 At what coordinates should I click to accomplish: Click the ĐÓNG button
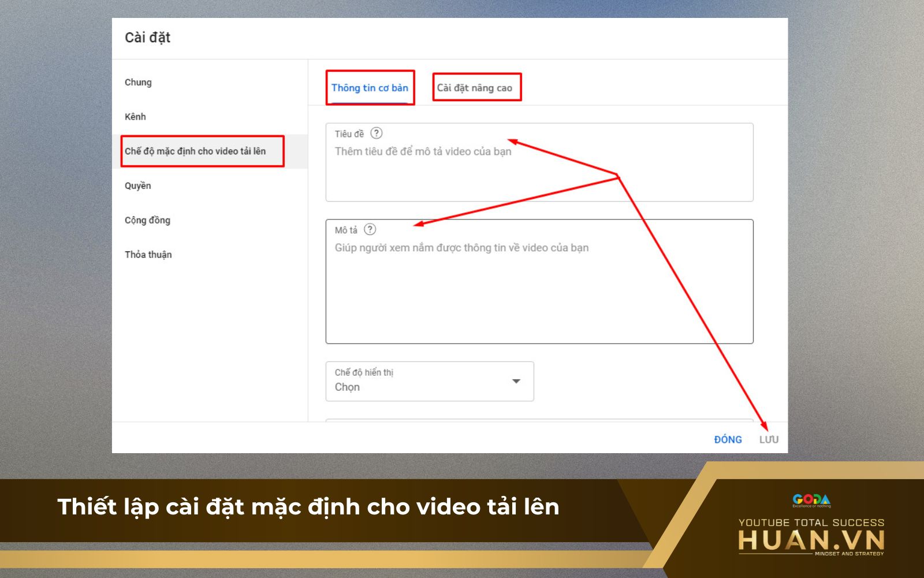(x=728, y=439)
